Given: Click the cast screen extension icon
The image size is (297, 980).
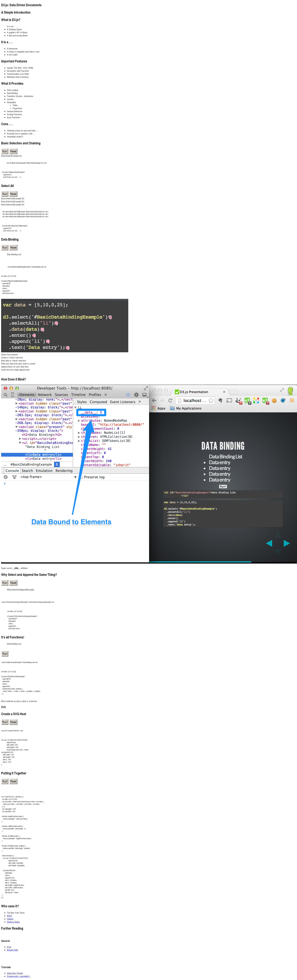Looking at the screenshot, I should tap(229, 400).
